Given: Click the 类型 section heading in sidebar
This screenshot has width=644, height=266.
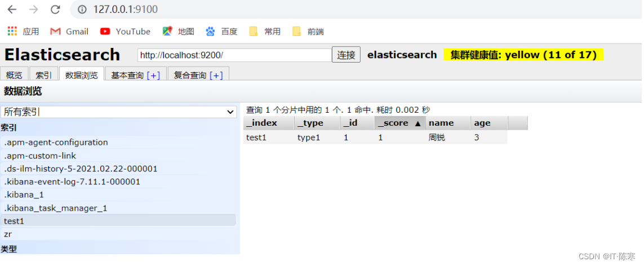Looking at the screenshot, I should point(9,249).
